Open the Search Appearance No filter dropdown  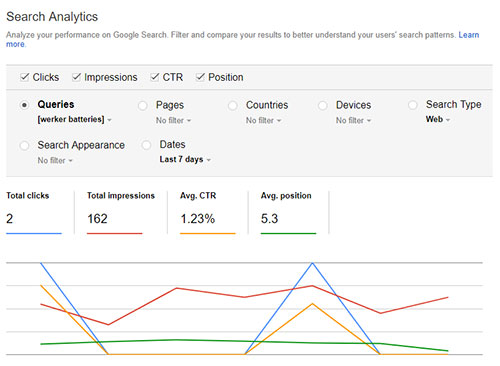click(x=55, y=160)
